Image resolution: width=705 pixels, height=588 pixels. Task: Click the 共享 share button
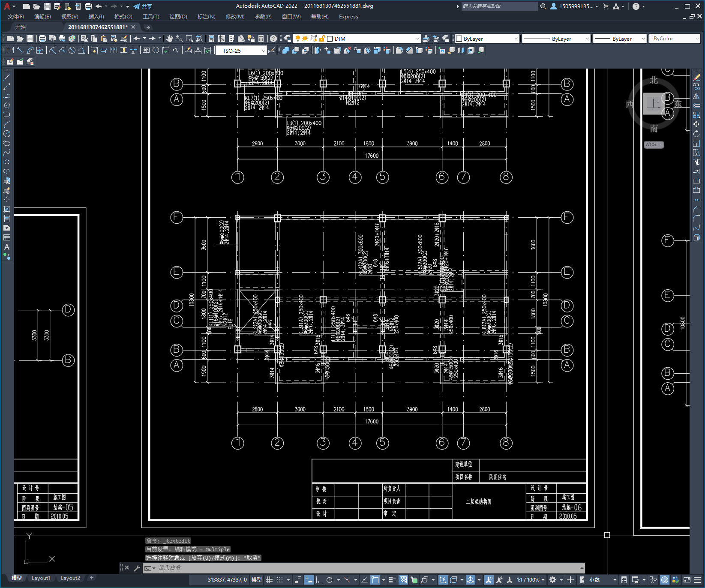point(143,6)
